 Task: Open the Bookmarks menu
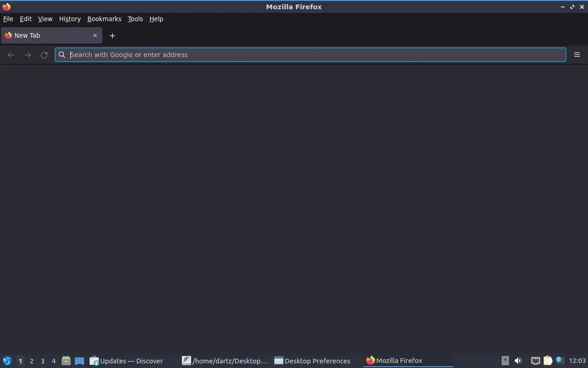[x=104, y=19]
